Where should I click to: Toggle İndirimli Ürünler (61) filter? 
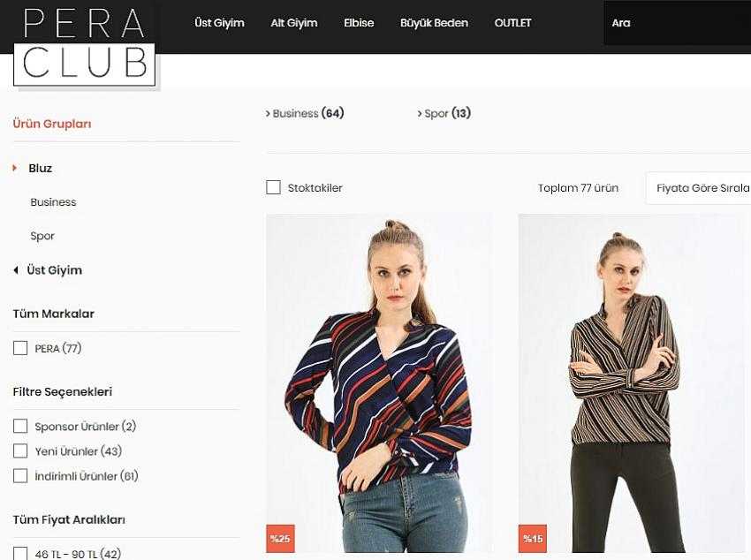[20, 476]
